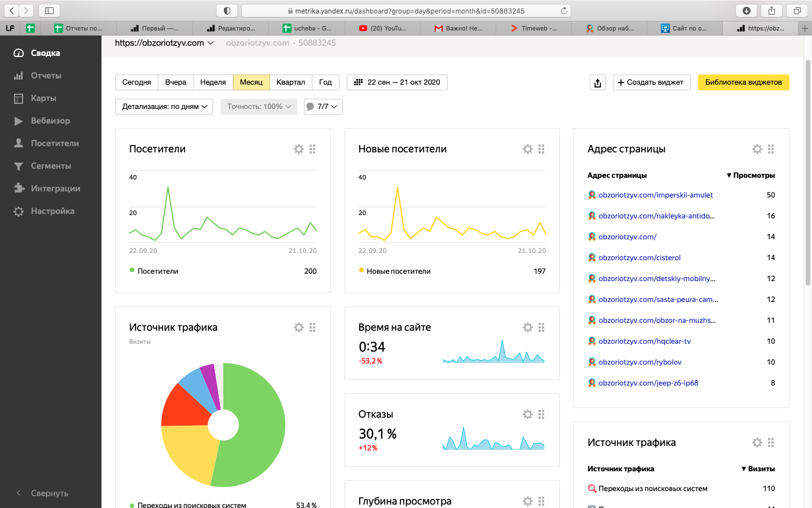
Task: Open link obzoriotzyv.com/imperskii-amulet
Action: tap(655, 195)
